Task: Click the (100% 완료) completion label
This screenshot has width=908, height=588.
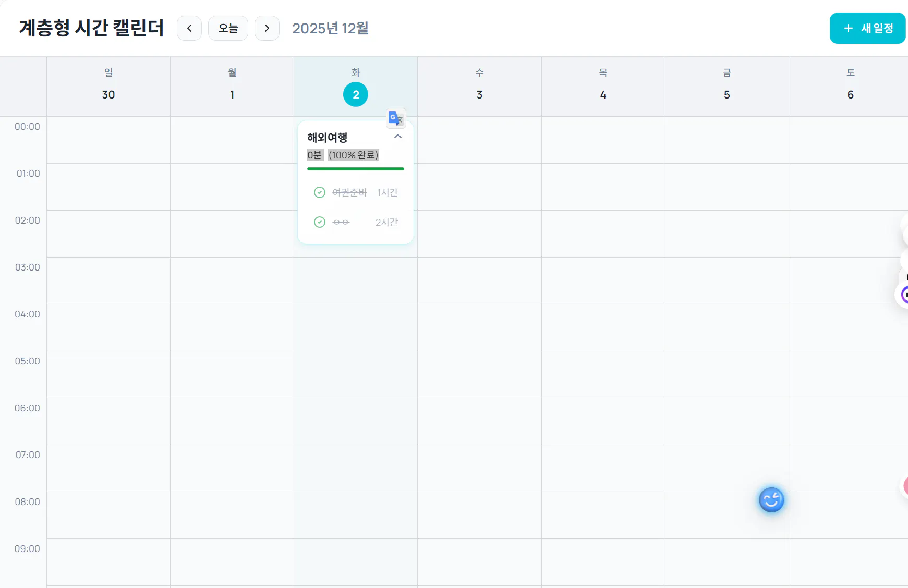Action: coord(354,155)
